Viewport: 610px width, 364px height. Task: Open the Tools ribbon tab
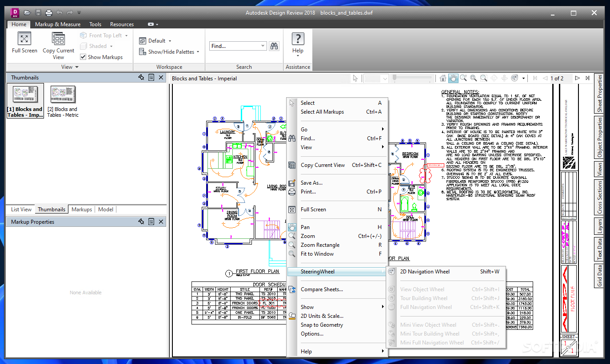[95, 24]
